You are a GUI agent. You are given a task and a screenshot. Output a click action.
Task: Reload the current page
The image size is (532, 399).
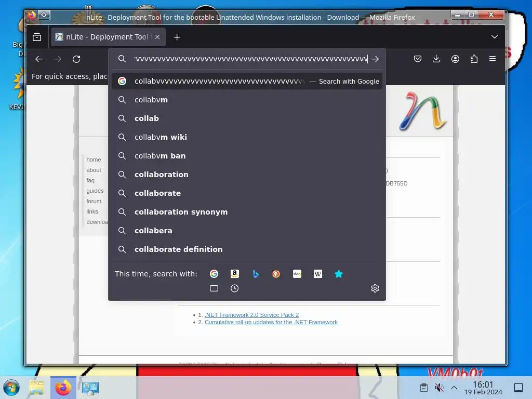tap(76, 59)
